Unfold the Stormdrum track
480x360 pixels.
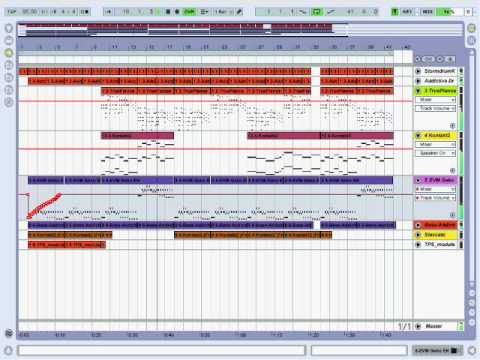tap(418, 71)
